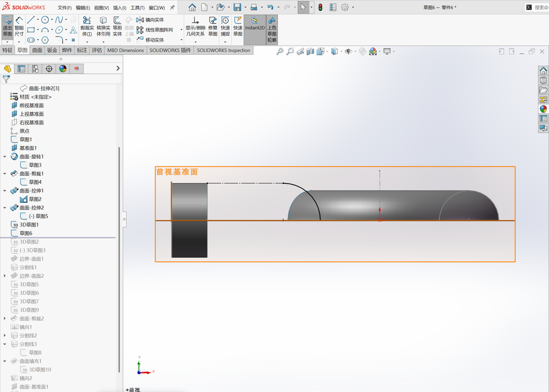Click the Save icon in the top toolbar
The width and height of the screenshot is (549, 392).
tap(238, 7)
